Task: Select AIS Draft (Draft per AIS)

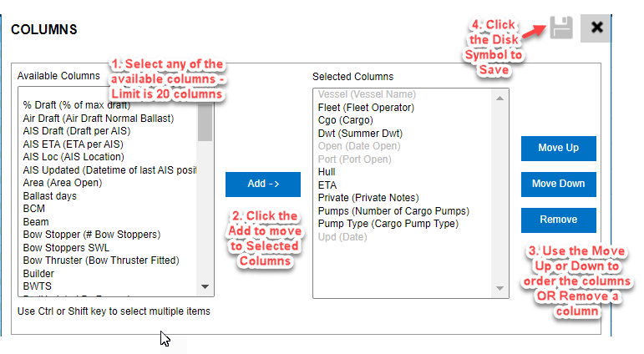Action: click(74, 131)
